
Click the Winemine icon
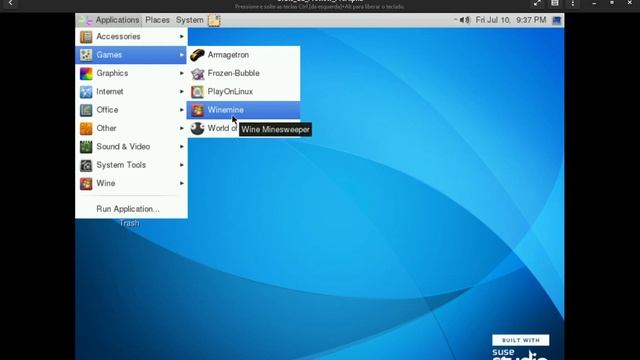point(198,110)
